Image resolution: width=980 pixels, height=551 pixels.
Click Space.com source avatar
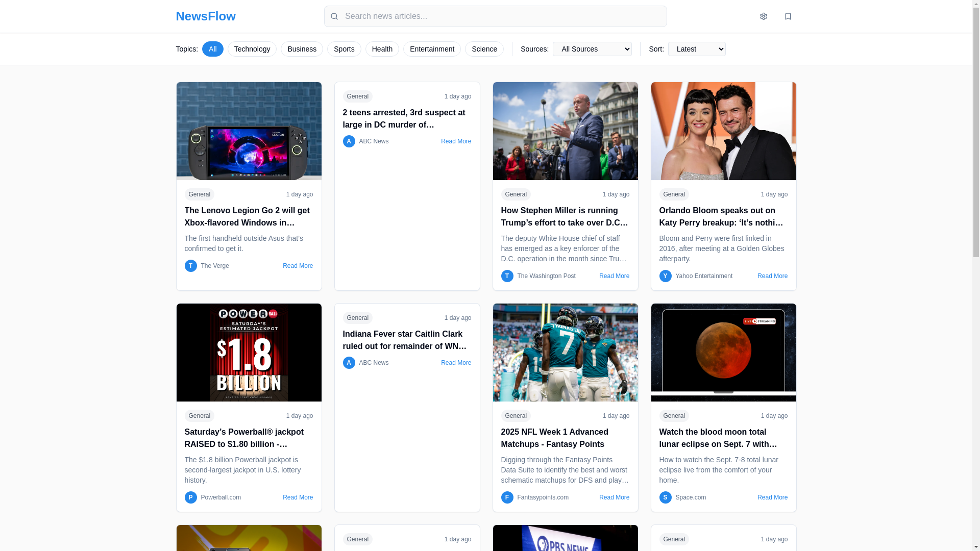point(665,497)
